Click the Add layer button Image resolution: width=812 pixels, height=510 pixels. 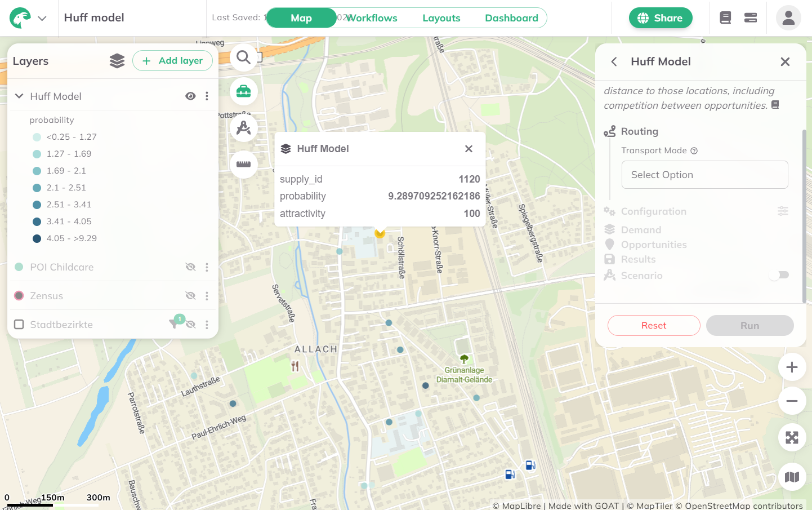(172, 61)
